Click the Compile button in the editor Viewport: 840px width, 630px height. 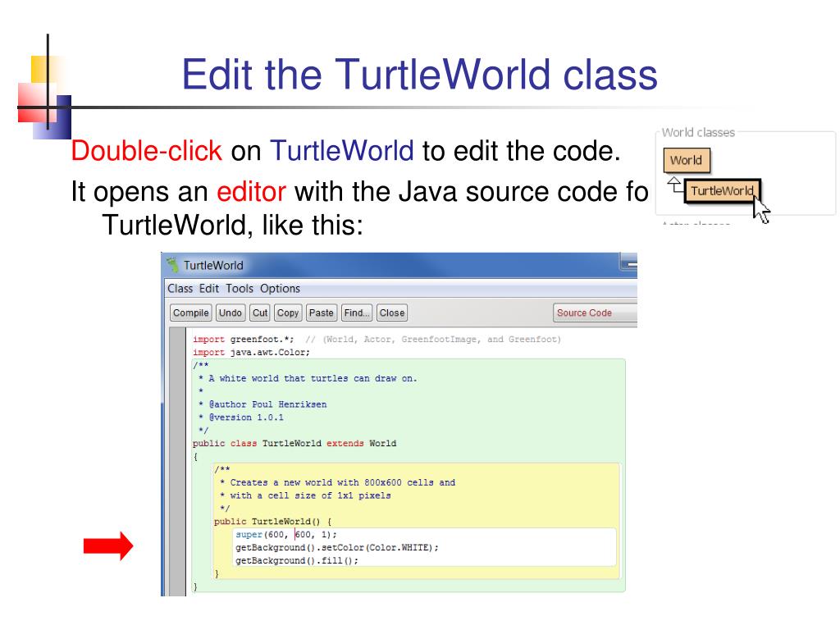pyautogui.click(x=190, y=313)
